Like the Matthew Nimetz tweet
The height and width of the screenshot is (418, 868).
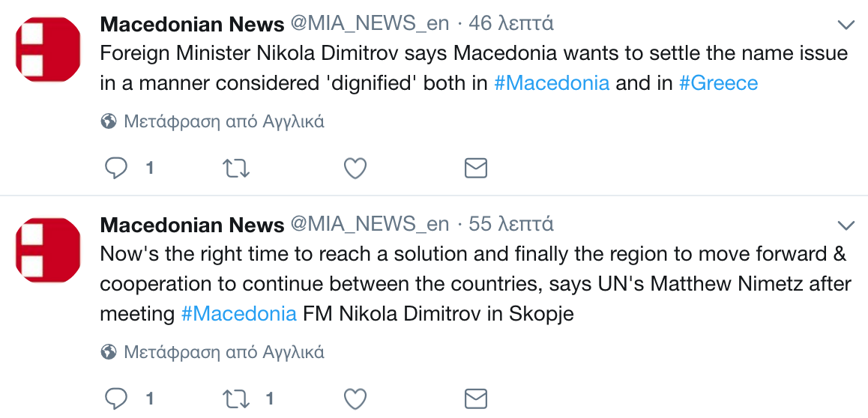point(355,398)
